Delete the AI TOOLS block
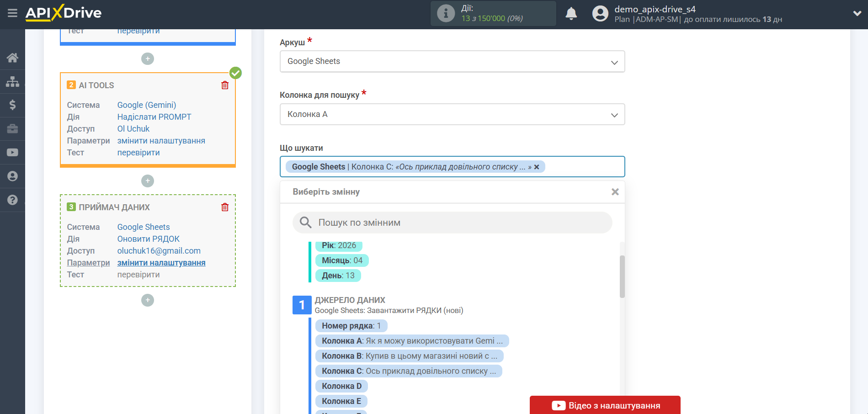Screen dimensions: 868x414 point(225,85)
